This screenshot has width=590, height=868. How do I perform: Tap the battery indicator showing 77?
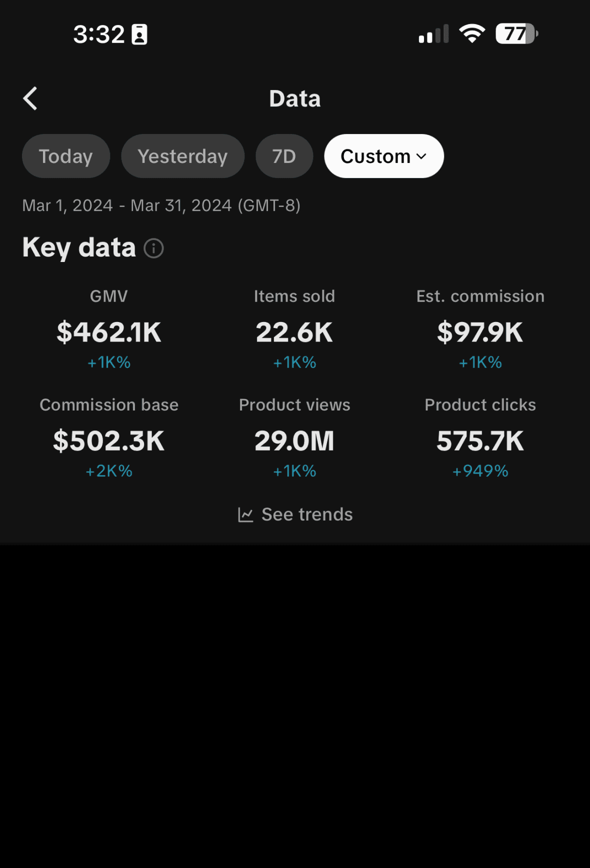[x=516, y=34]
